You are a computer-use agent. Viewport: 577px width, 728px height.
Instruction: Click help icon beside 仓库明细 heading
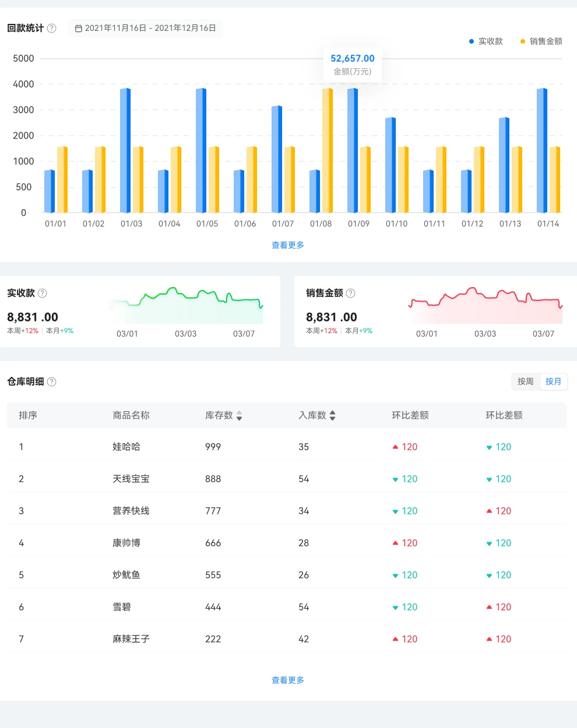click(51, 381)
